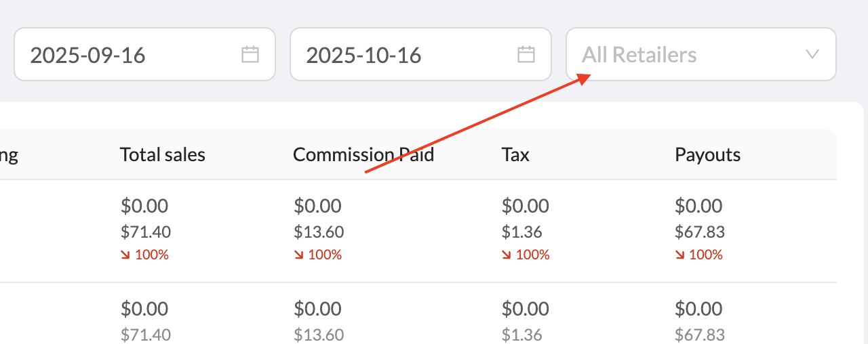Open calendar icon in 2025-09-16 date field
The height and width of the screenshot is (344, 868).
coord(250,55)
